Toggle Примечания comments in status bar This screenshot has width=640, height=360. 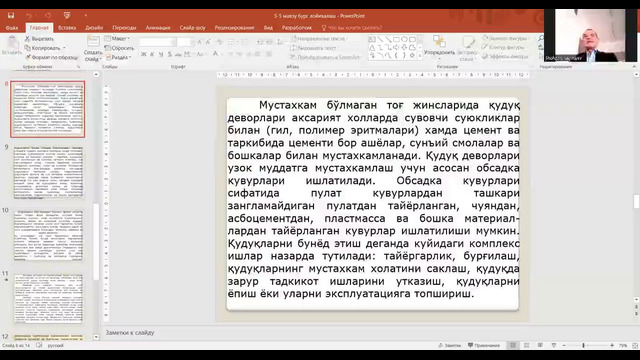tap(484, 345)
